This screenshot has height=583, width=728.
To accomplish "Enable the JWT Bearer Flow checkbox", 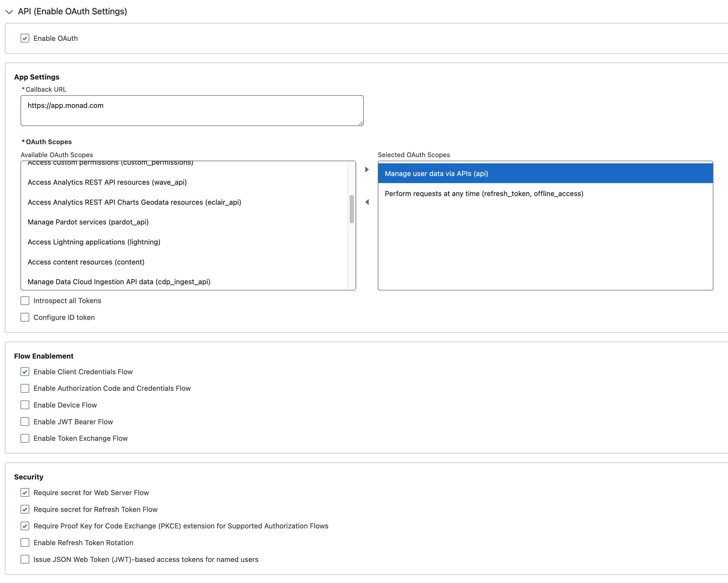I will point(25,422).
